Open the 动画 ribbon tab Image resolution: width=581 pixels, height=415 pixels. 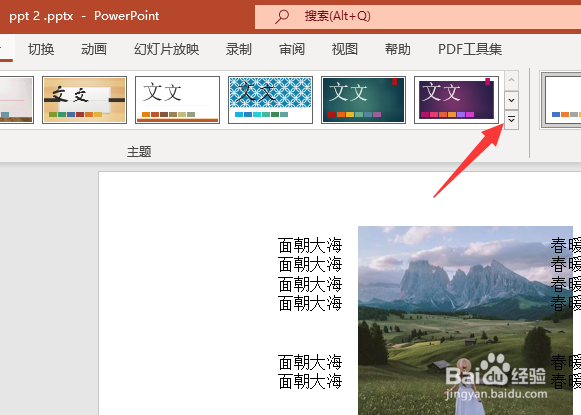click(x=94, y=49)
